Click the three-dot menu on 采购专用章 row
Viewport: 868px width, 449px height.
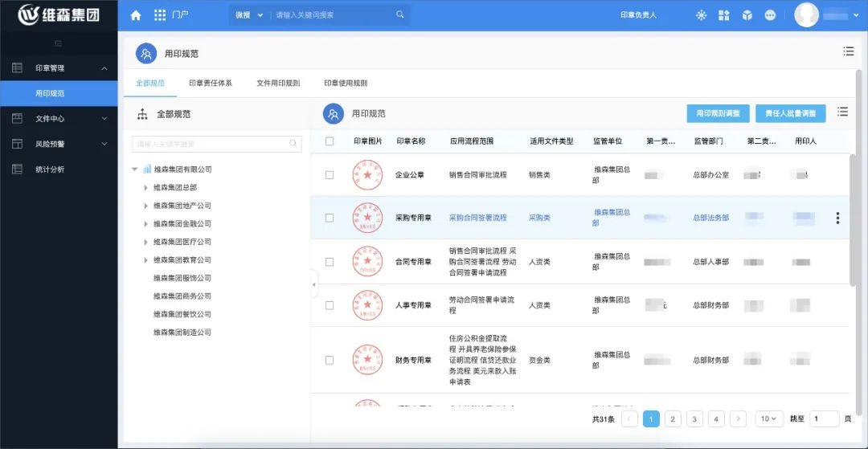click(x=837, y=218)
